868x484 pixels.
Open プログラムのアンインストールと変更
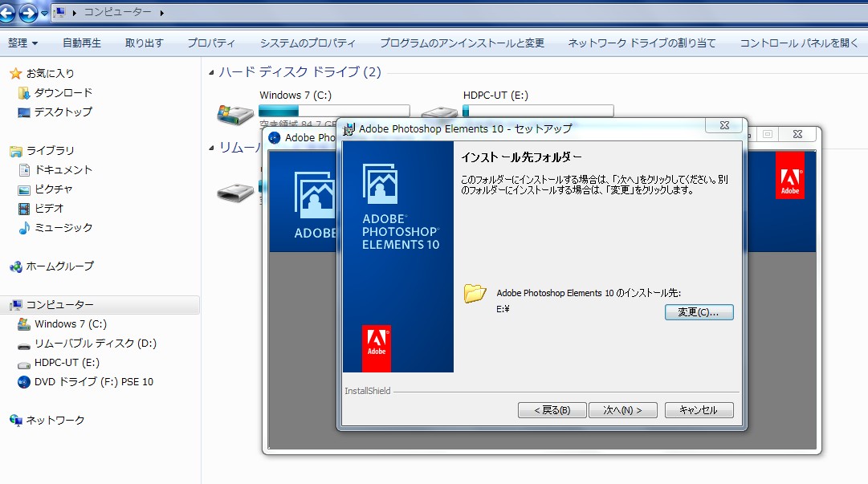[462, 43]
